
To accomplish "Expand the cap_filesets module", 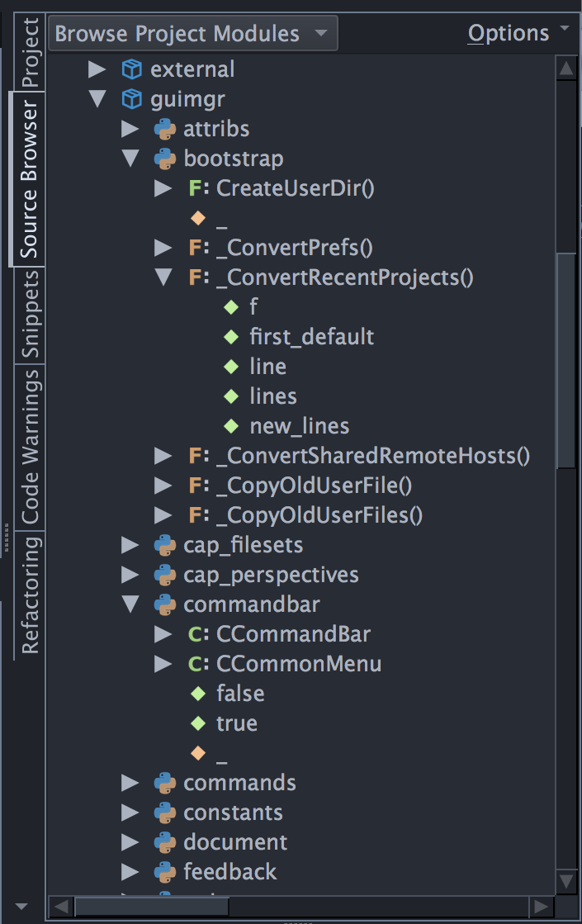I will coord(130,545).
